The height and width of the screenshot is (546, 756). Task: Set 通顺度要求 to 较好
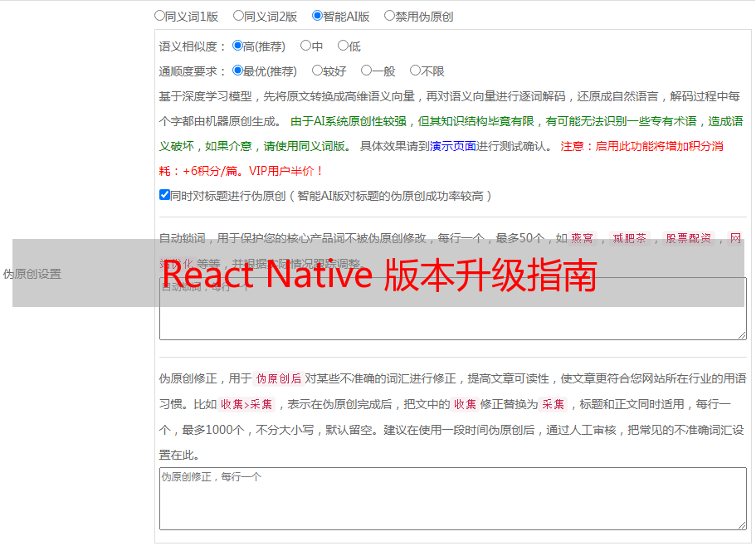click(x=317, y=71)
